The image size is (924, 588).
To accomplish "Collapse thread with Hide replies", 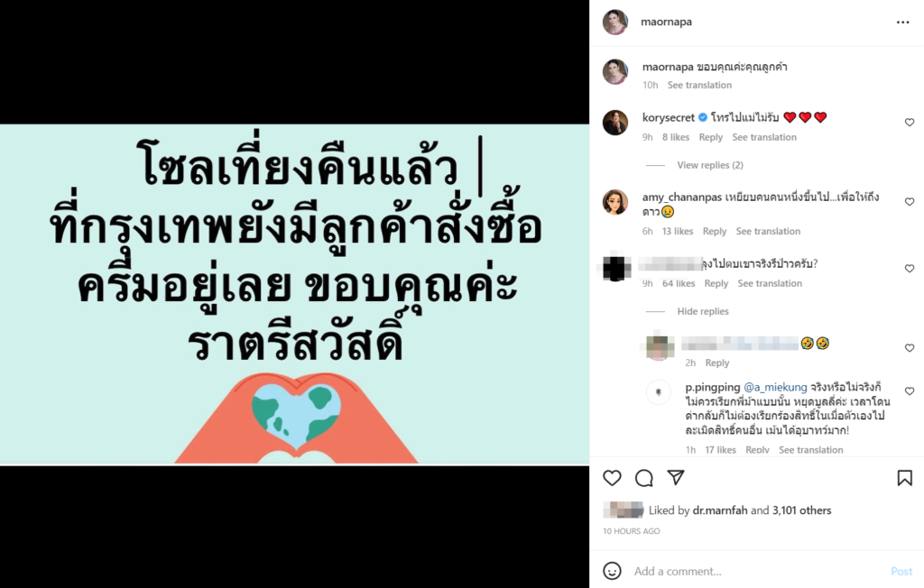I will [x=702, y=311].
